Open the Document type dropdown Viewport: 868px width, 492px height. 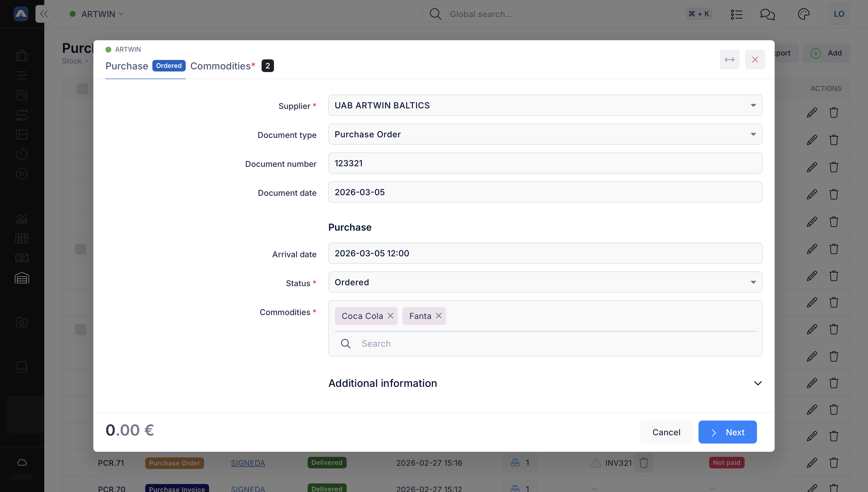tap(545, 134)
